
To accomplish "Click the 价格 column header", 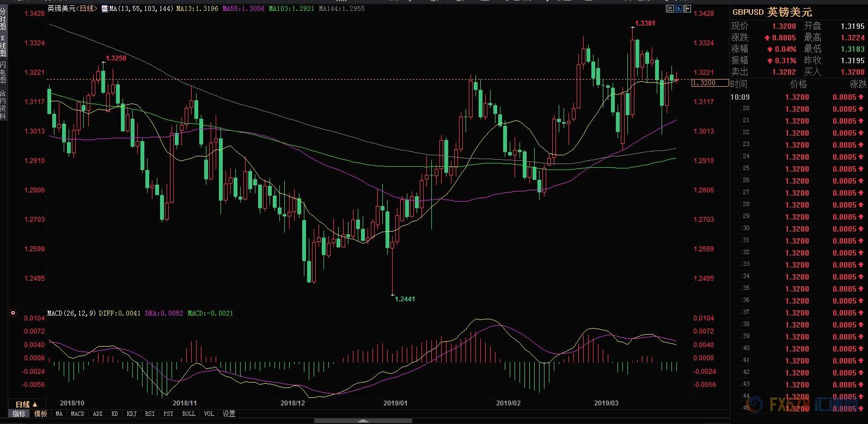I will (x=798, y=84).
